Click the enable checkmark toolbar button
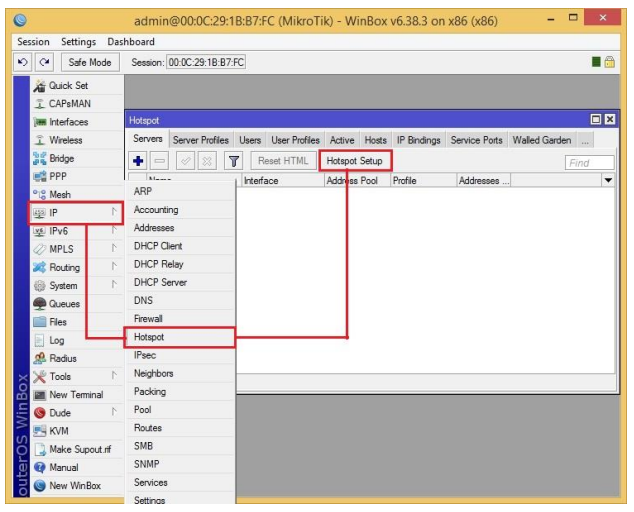 [186, 161]
